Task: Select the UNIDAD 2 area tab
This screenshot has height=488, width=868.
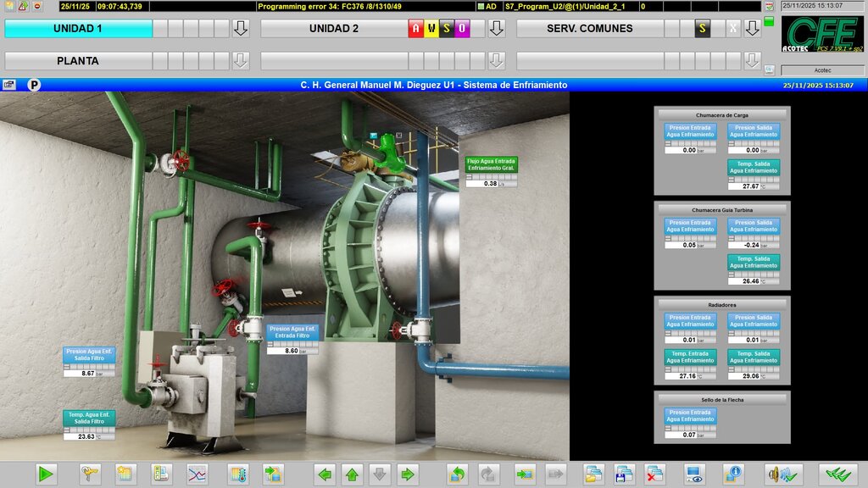Action: [334, 28]
